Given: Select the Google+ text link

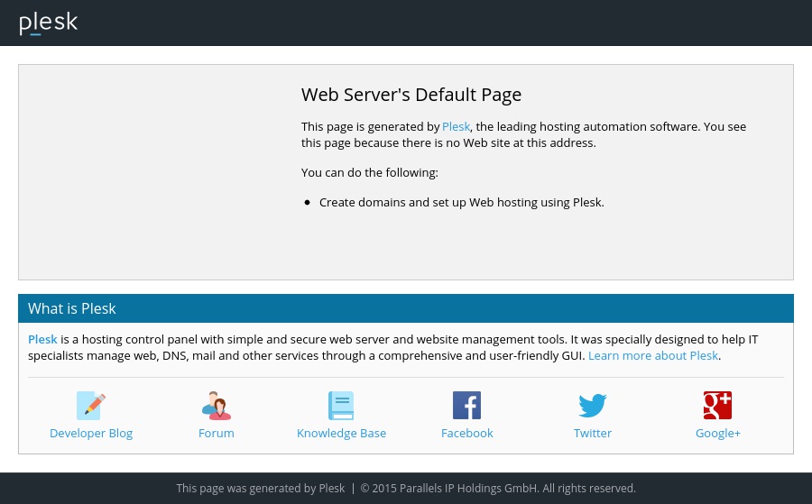Looking at the screenshot, I should tap(717, 434).
